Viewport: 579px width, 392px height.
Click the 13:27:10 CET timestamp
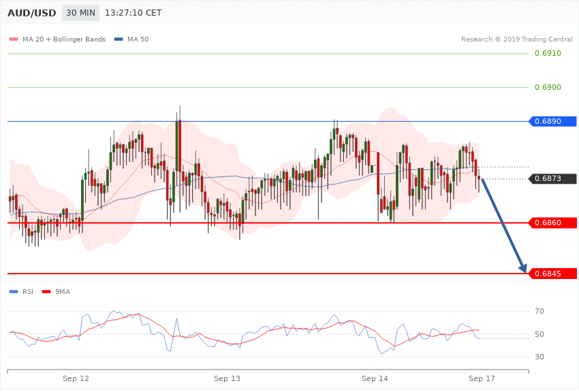tap(134, 13)
